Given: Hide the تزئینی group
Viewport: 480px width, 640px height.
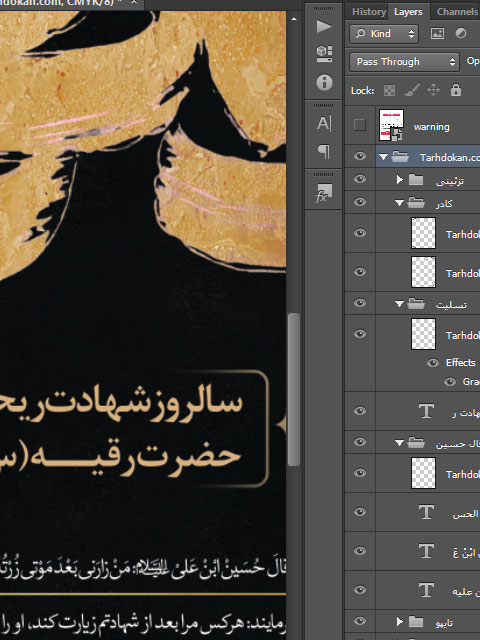Looking at the screenshot, I should coord(360,179).
